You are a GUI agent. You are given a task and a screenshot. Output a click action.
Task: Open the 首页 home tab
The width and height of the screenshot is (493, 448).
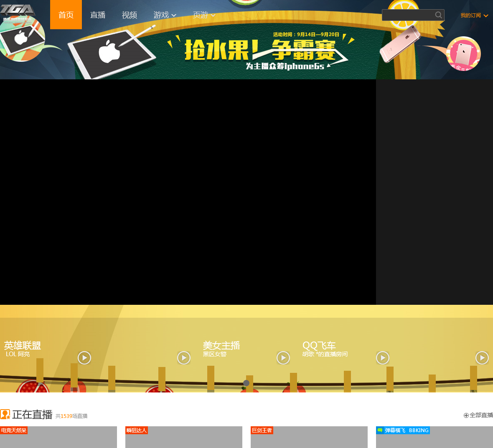(66, 15)
